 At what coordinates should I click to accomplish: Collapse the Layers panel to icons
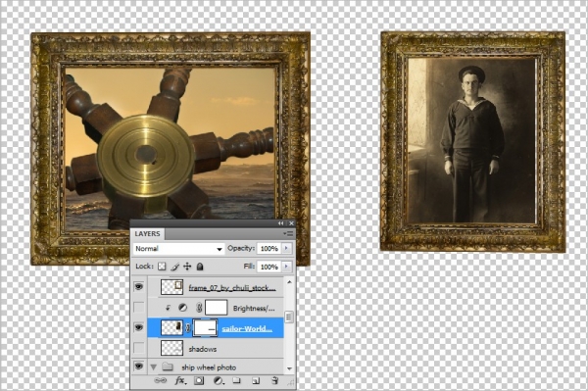(281, 223)
